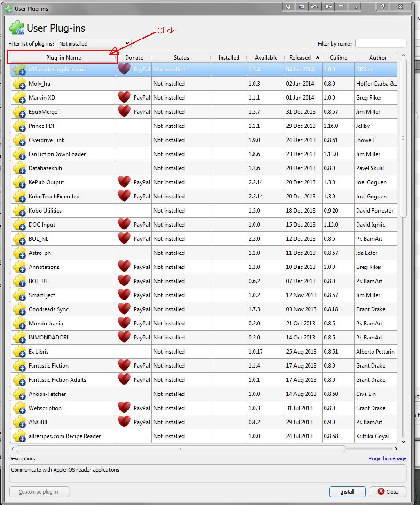Image resolution: width=420 pixels, height=505 pixels.
Task: Sort by the Status column header
Action: point(182,58)
